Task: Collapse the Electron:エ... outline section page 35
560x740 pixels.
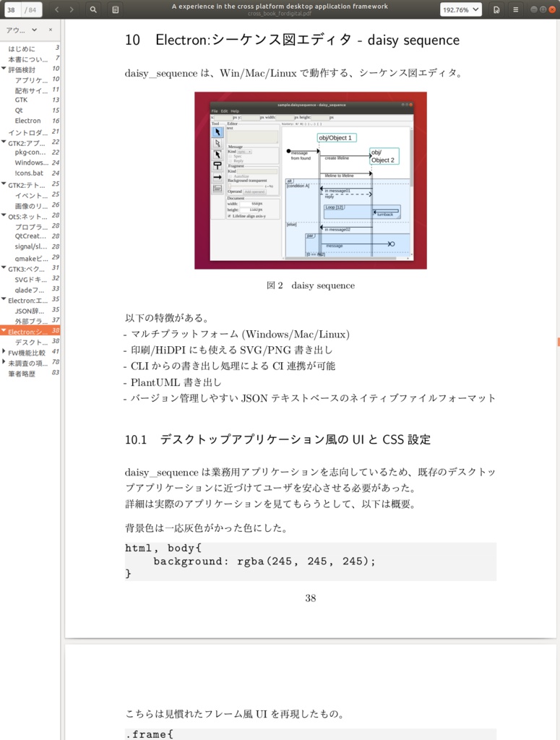Action: click(x=4, y=300)
